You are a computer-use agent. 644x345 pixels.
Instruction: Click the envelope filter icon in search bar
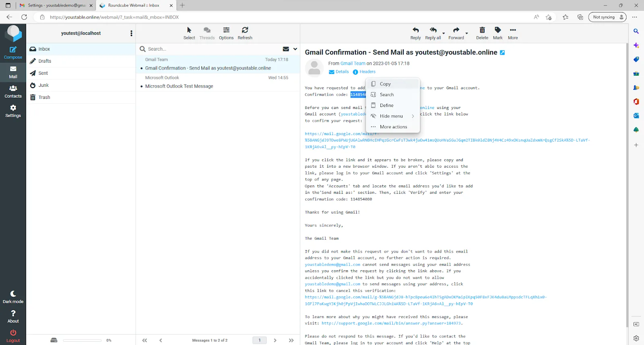(286, 49)
